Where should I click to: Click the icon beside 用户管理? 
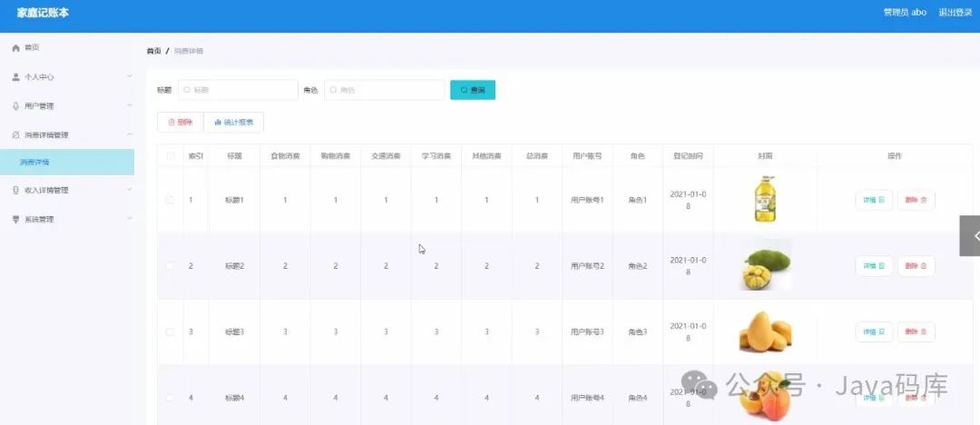(16, 106)
